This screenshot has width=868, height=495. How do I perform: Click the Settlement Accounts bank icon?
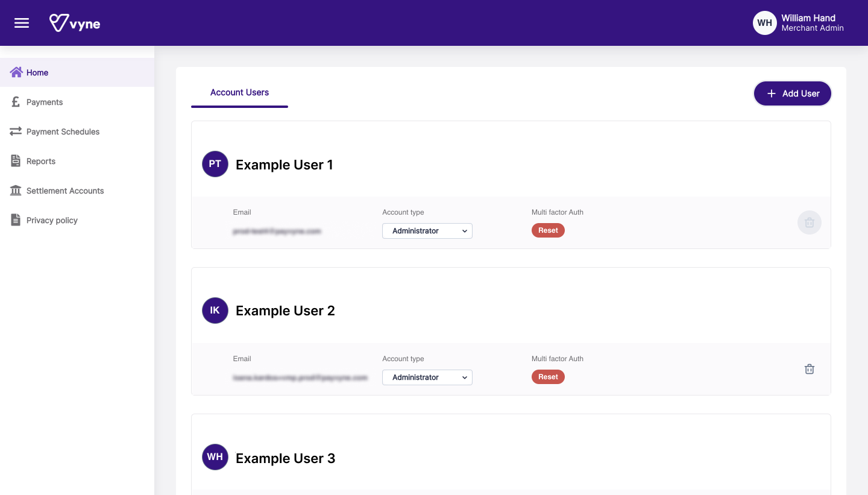tap(16, 191)
